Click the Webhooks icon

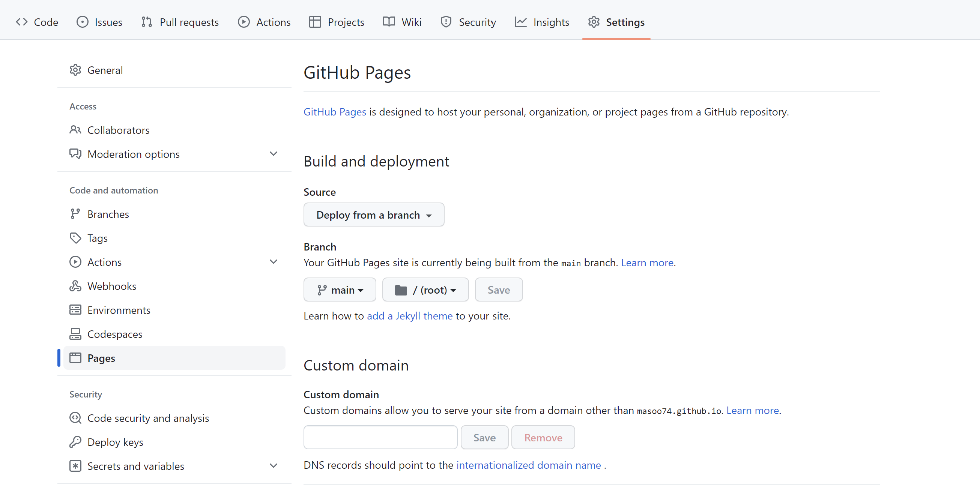[x=75, y=286]
